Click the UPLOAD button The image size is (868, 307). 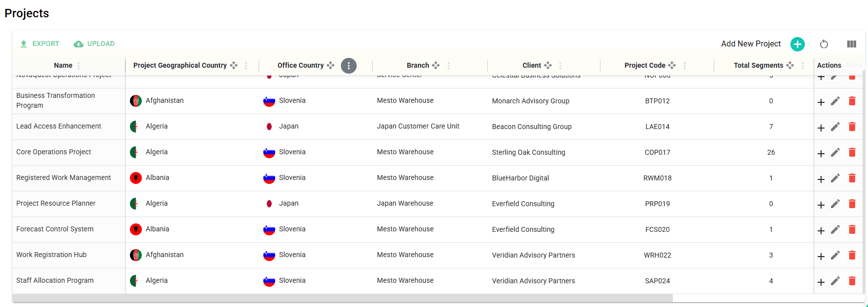[94, 44]
